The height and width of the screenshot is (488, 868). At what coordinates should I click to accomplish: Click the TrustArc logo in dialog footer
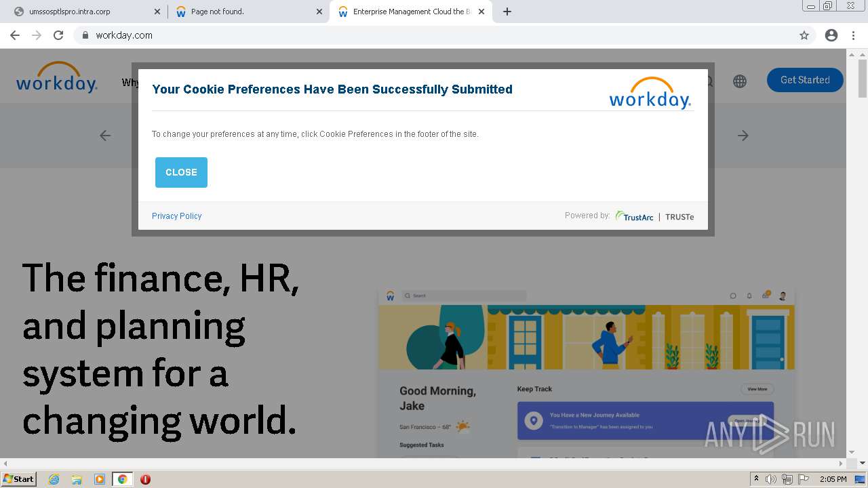click(x=635, y=216)
